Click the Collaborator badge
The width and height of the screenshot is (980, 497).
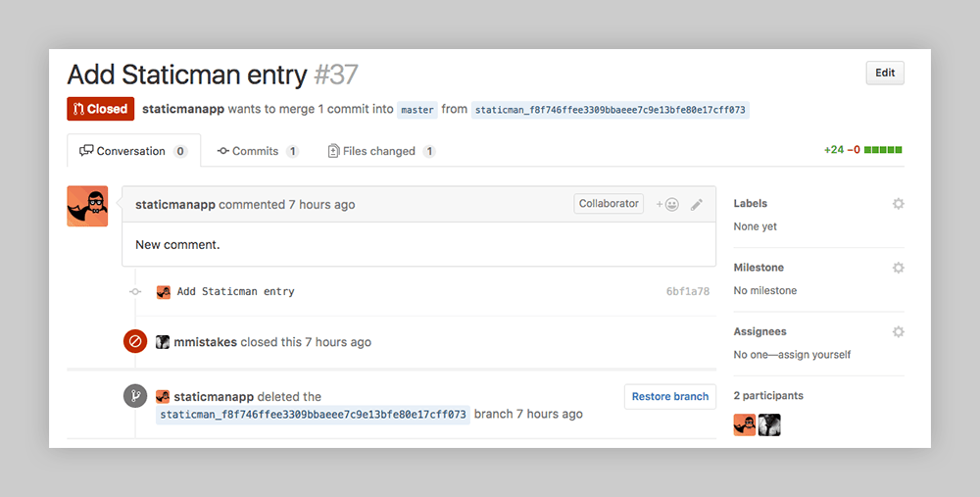pyautogui.click(x=609, y=204)
